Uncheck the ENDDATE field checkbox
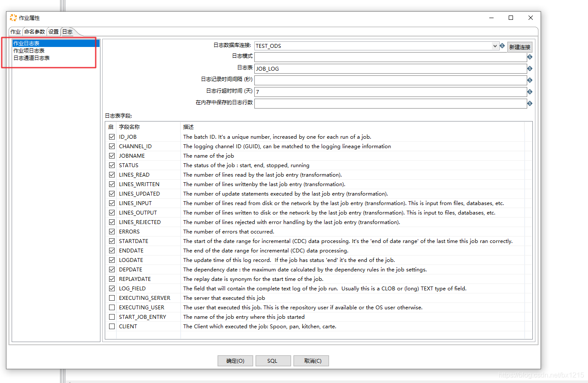Viewport: 588px width, 383px height. 112,251
